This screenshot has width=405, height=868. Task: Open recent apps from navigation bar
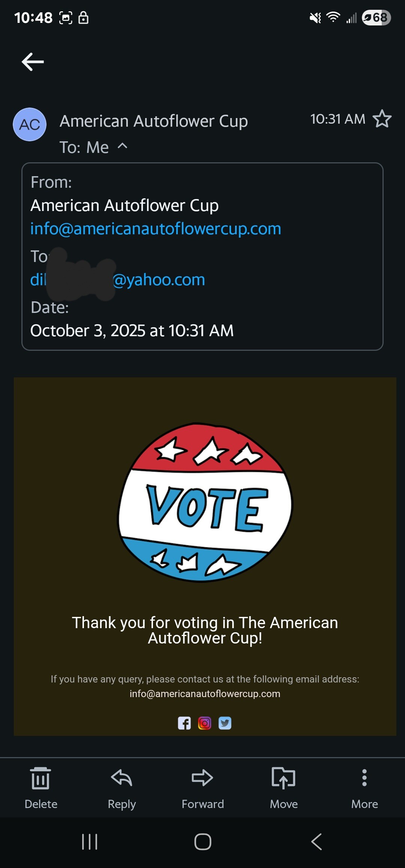point(90,842)
